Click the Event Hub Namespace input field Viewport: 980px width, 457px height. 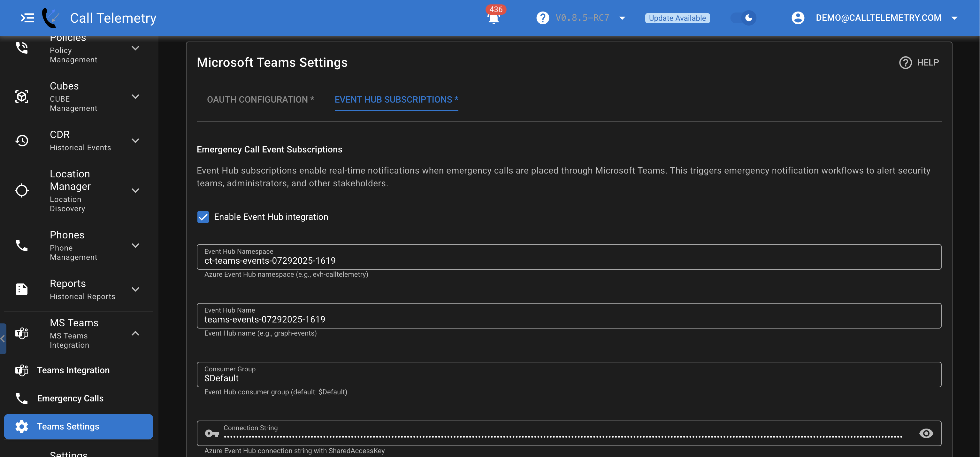click(569, 257)
